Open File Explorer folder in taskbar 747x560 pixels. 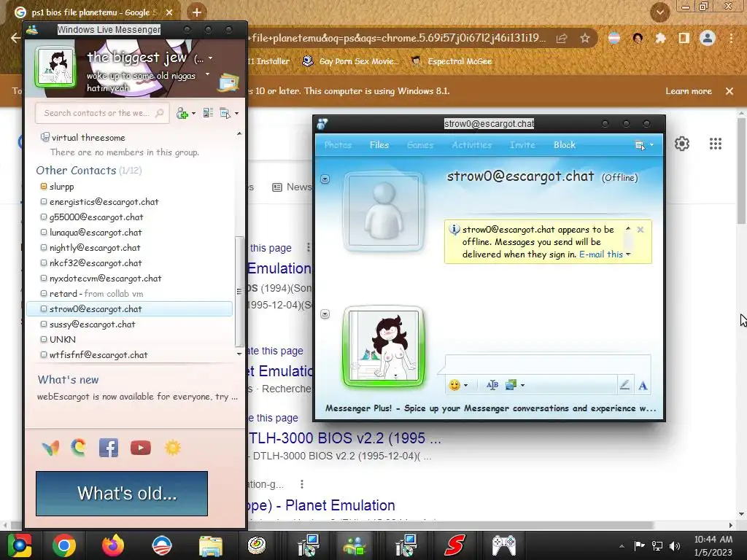211,545
